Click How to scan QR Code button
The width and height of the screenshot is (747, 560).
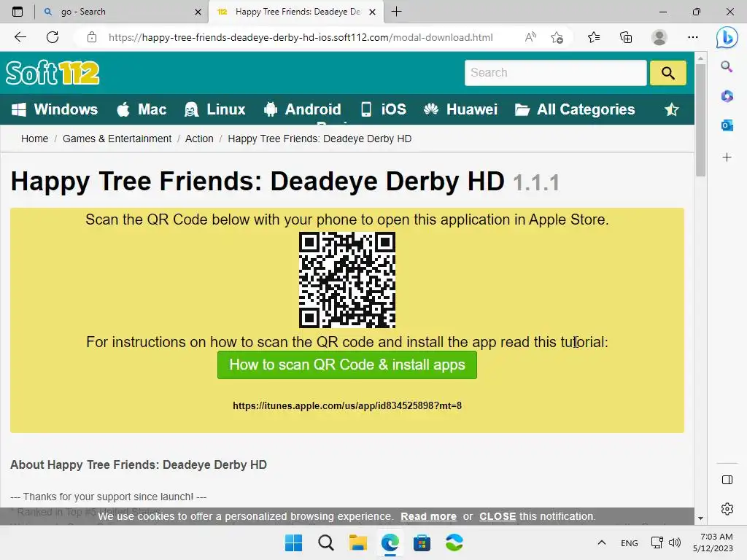pyautogui.click(x=347, y=365)
